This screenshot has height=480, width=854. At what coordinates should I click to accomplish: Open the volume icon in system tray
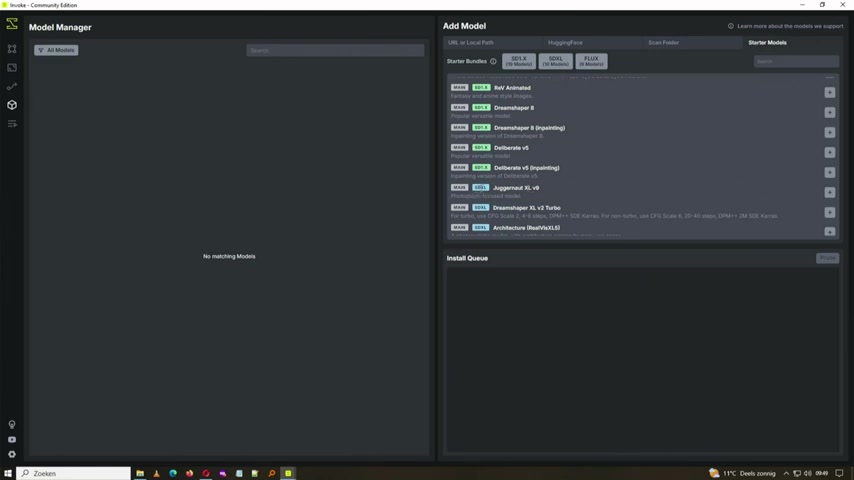coord(808,473)
